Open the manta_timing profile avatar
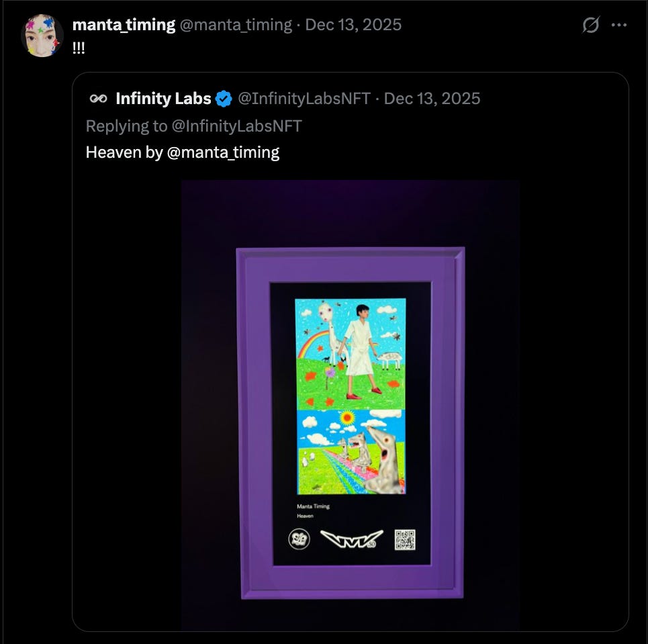 pyautogui.click(x=42, y=35)
